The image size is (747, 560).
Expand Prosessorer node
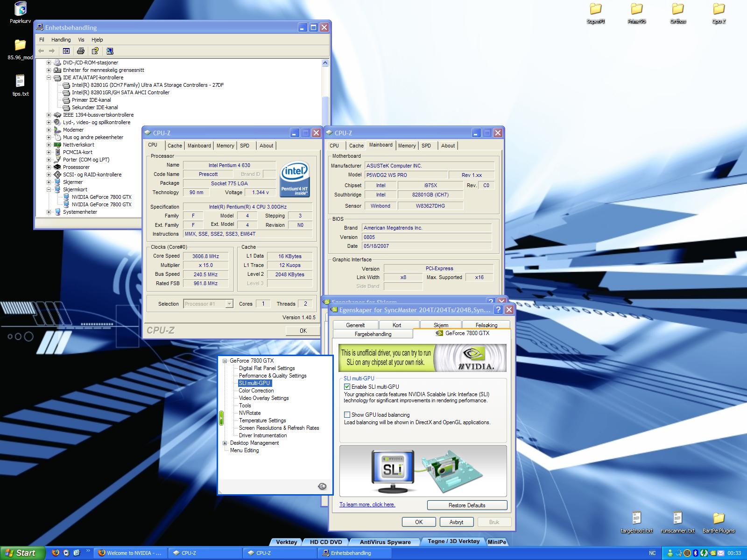click(x=49, y=167)
